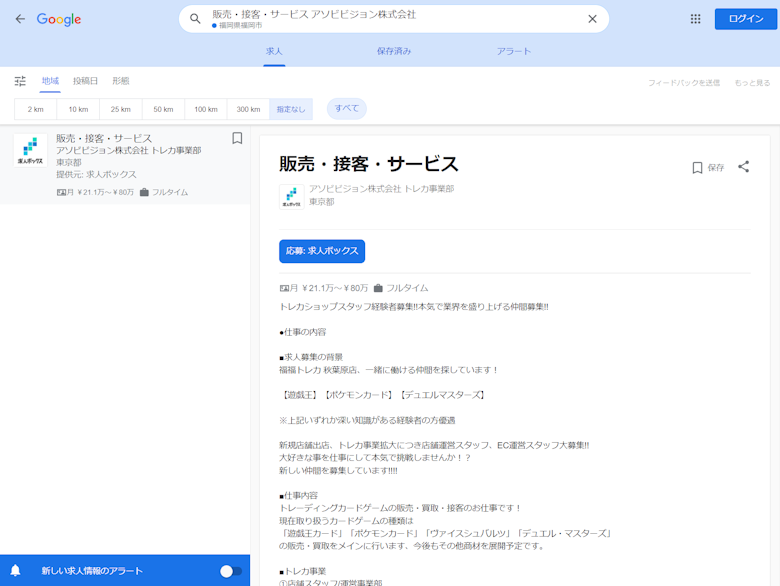Click the back arrow icon
780x586 pixels.
tap(20, 19)
